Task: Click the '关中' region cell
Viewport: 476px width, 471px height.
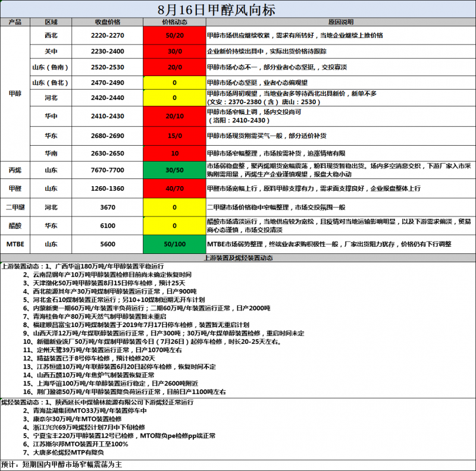Action: (51, 51)
